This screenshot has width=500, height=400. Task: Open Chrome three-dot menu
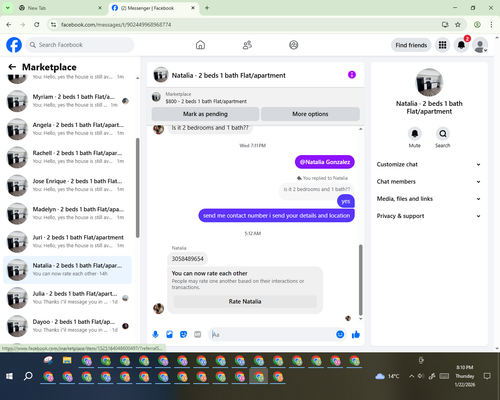(x=491, y=24)
